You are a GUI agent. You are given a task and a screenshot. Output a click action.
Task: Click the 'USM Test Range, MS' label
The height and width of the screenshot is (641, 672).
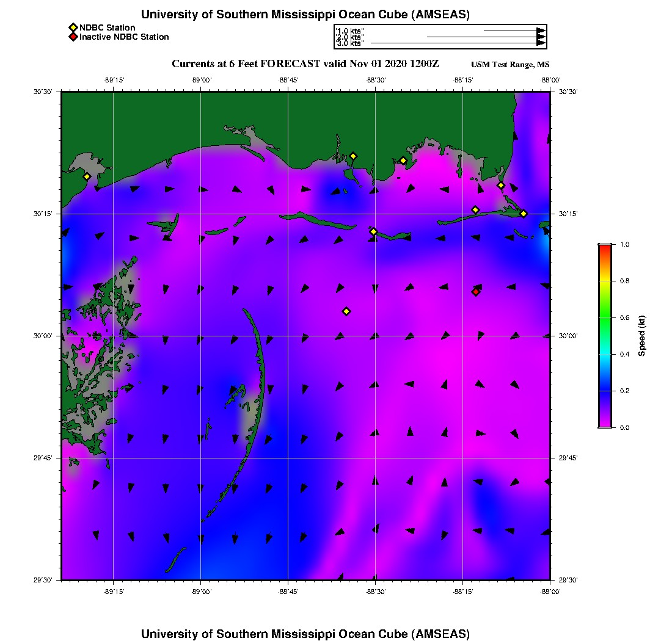point(510,64)
